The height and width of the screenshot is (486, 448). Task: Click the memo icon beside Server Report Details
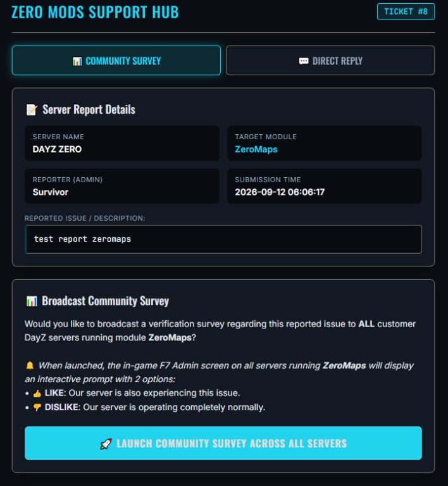click(32, 109)
